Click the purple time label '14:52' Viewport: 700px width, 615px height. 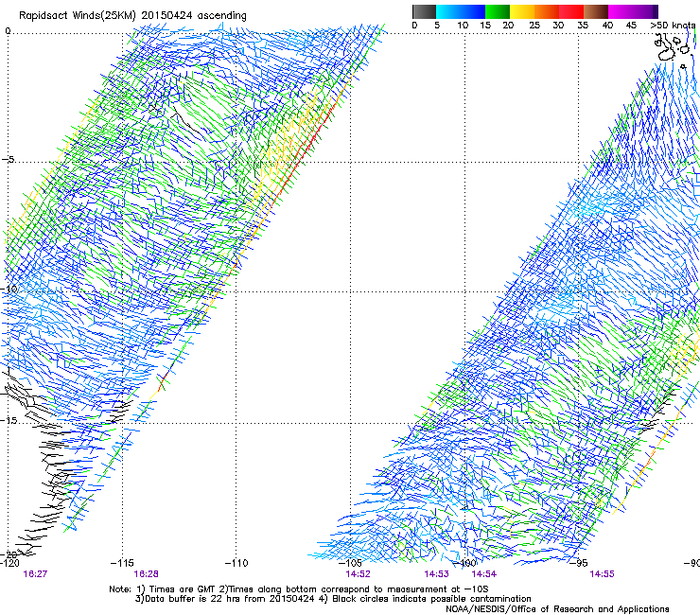(x=358, y=574)
